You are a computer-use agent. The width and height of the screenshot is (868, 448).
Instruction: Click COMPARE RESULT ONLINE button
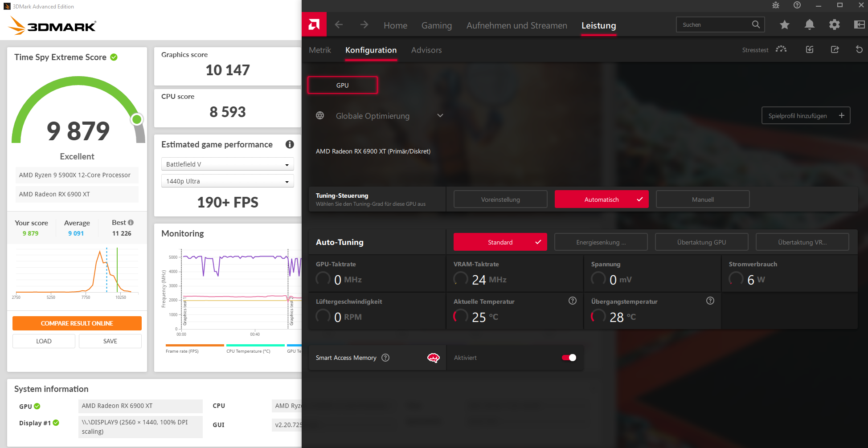(77, 323)
